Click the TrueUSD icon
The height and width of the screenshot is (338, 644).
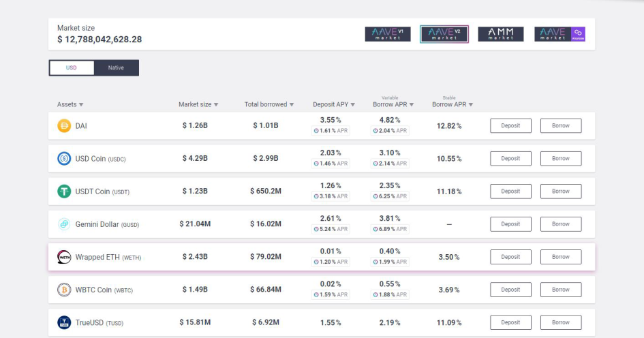point(64,322)
